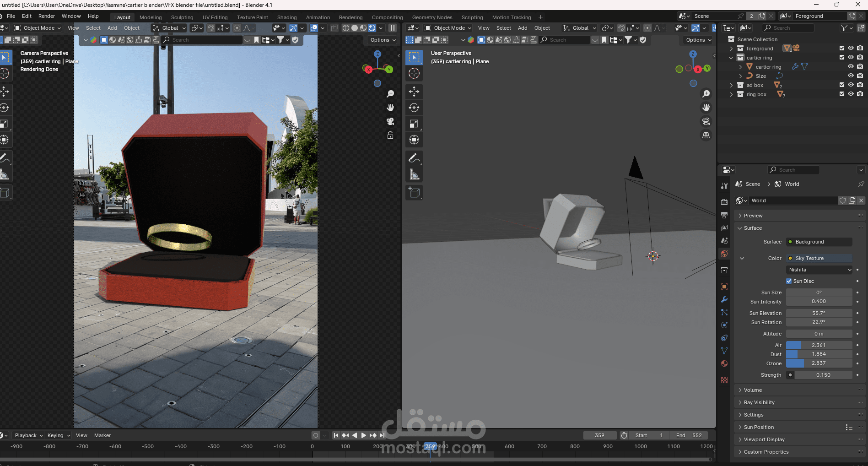Jump to the timeline start frame
The image size is (868, 466).
point(336,435)
